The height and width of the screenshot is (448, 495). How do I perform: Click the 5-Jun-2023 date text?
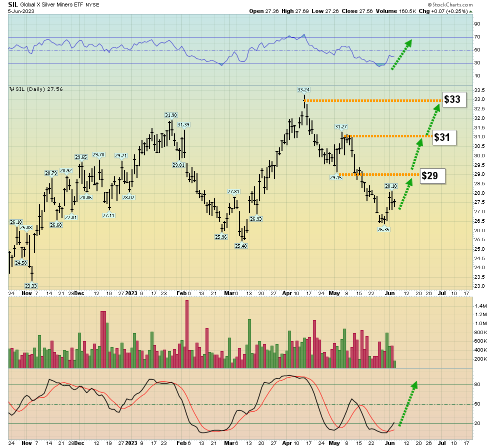click(21, 11)
